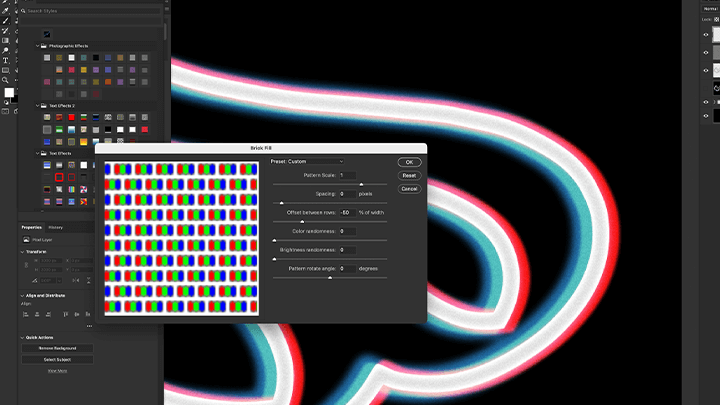The height and width of the screenshot is (405, 720).
Task: Select the Eyedropper tool in toolbar
Action: (x=6, y=11)
